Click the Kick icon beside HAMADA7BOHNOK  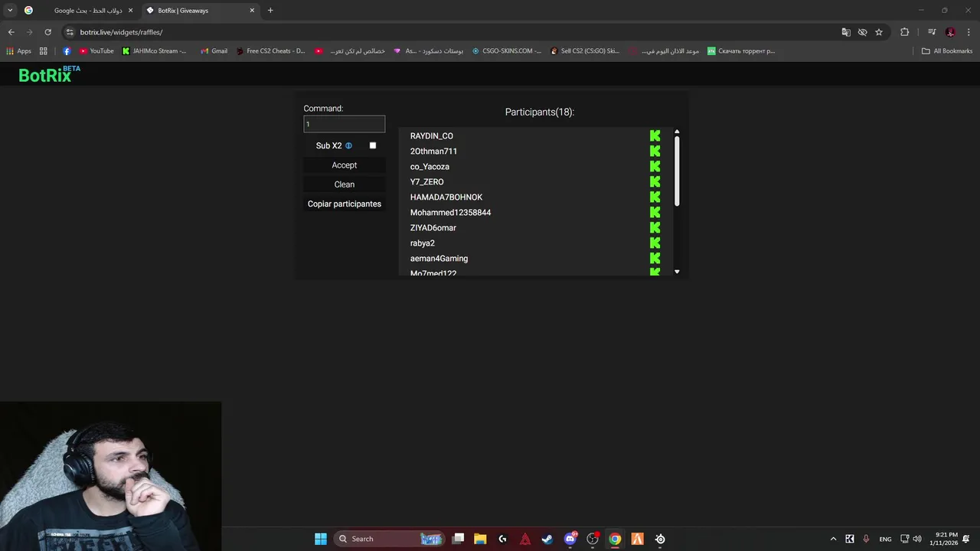[655, 197]
